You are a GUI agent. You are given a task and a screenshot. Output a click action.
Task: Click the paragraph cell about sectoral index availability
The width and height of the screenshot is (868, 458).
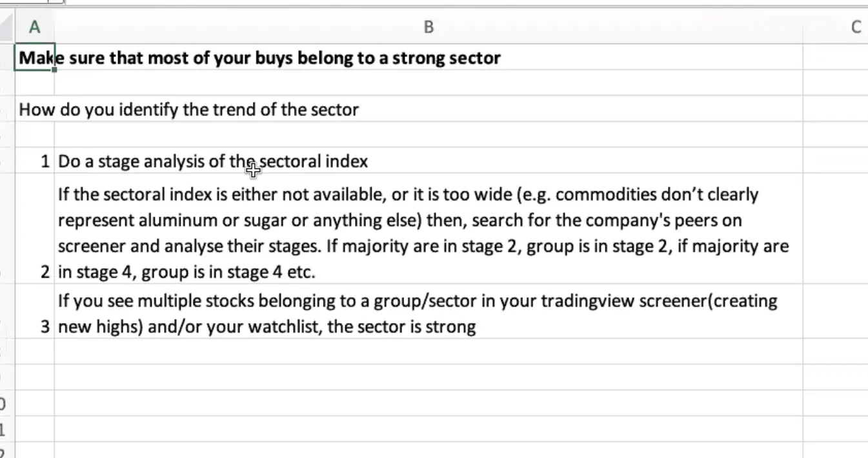pyautogui.click(x=428, y=233)
